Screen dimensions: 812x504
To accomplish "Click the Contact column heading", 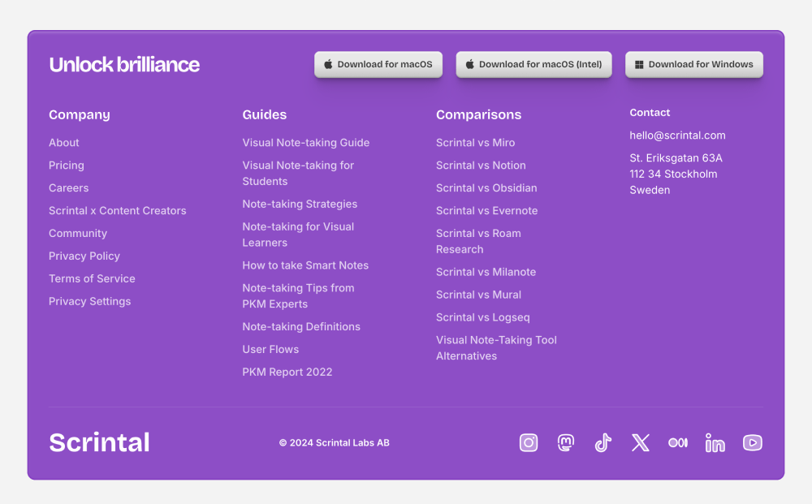I will 650,112.
